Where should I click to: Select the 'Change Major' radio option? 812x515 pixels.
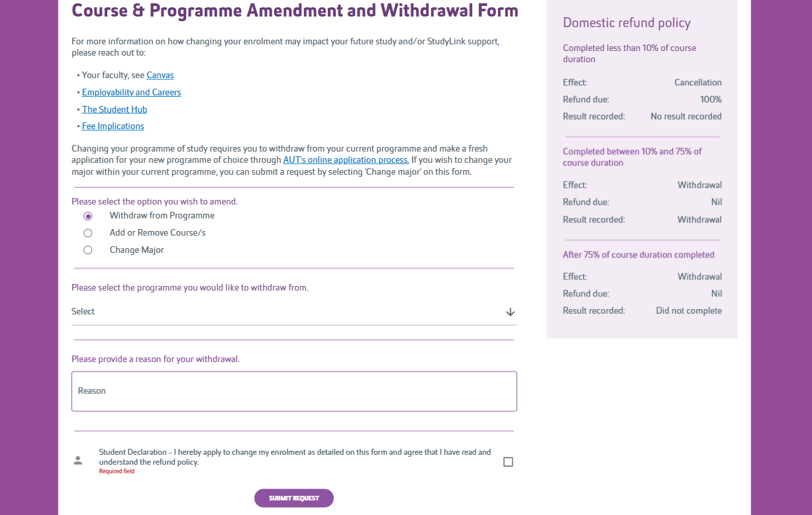tap(88, 250)
